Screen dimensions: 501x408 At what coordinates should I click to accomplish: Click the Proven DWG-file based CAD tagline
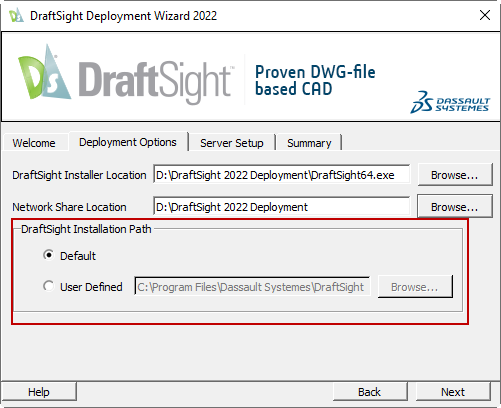pos(315,80)
